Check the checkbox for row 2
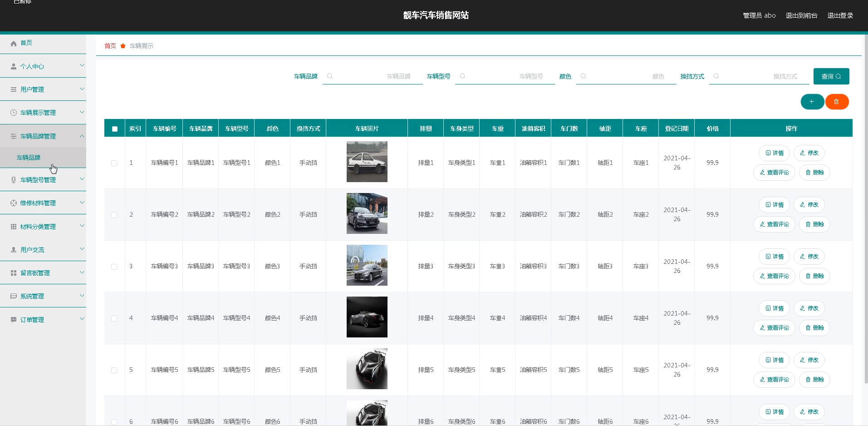 (x=114, y=215)
